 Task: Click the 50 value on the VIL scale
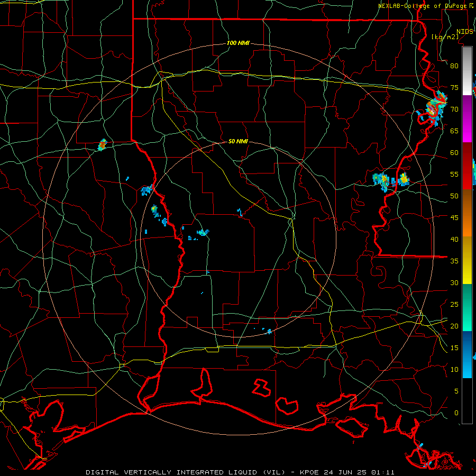454,196
